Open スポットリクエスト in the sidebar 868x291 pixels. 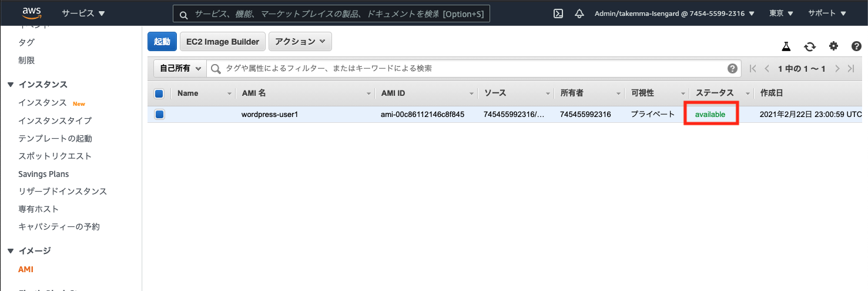55,156
